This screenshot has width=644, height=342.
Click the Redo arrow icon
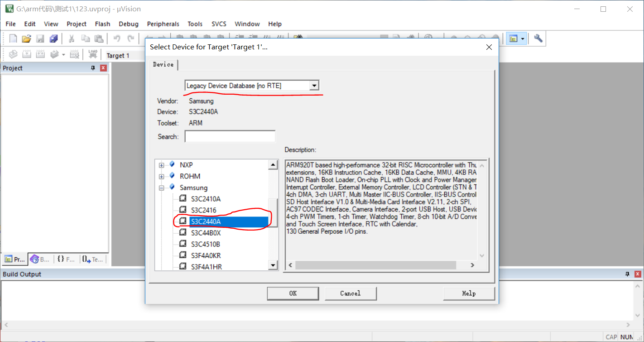click(x=131, y=39)
